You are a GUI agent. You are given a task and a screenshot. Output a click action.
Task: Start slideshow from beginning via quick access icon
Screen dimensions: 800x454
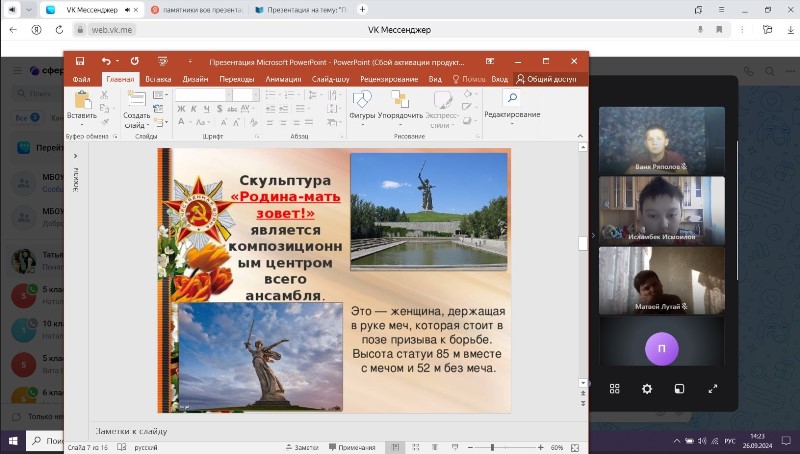tap(163, 61)
